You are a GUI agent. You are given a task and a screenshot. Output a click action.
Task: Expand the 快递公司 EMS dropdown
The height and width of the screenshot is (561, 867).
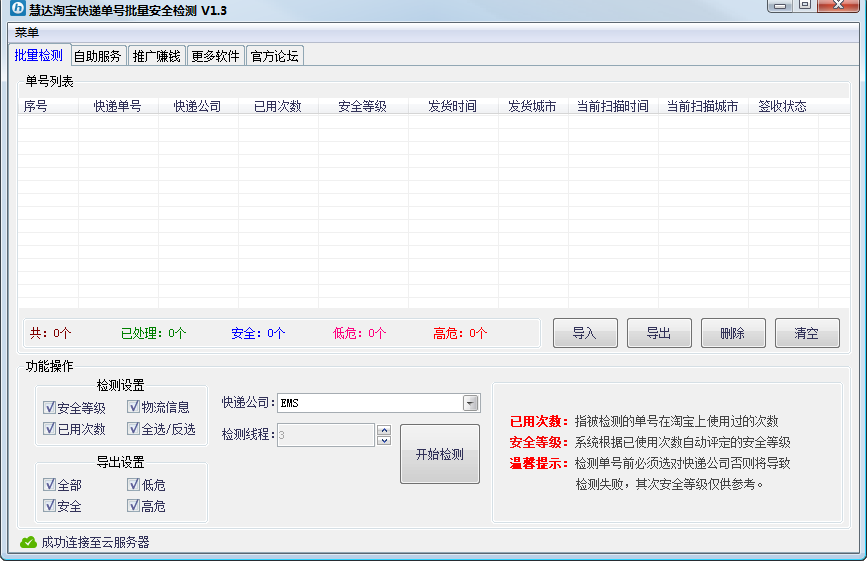(470, 403)
